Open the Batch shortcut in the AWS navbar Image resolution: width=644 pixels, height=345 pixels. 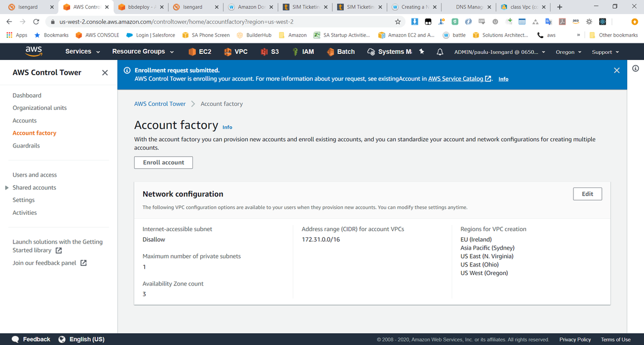pyautogui.click(x=341, y=52)
